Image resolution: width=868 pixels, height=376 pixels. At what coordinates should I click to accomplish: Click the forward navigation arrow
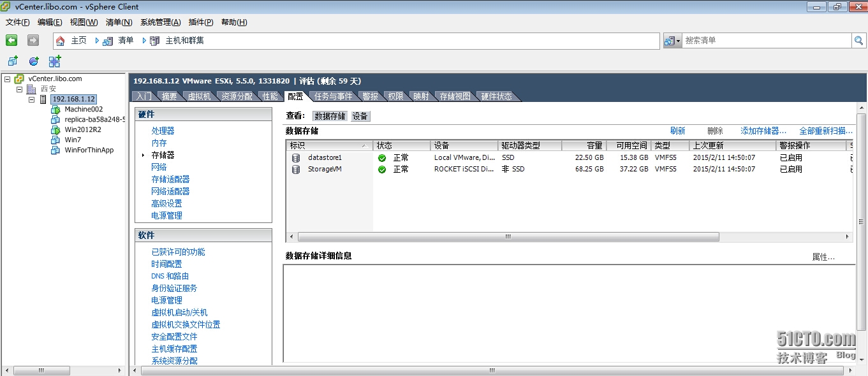(33, 40)
